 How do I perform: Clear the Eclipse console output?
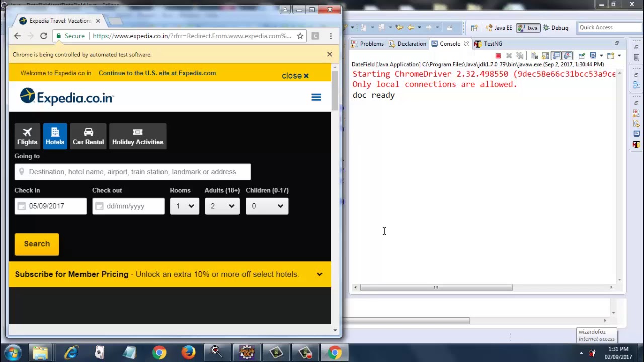(534, 56)
